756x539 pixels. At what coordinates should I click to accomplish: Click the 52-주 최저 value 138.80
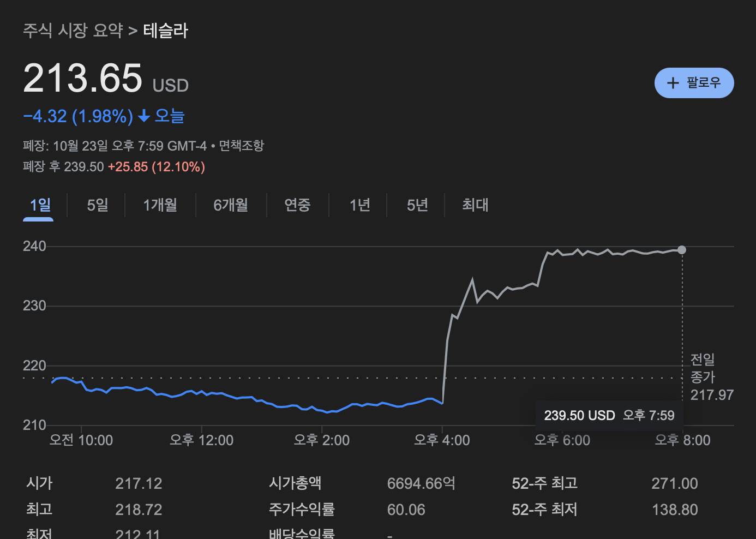pos(675,510)
